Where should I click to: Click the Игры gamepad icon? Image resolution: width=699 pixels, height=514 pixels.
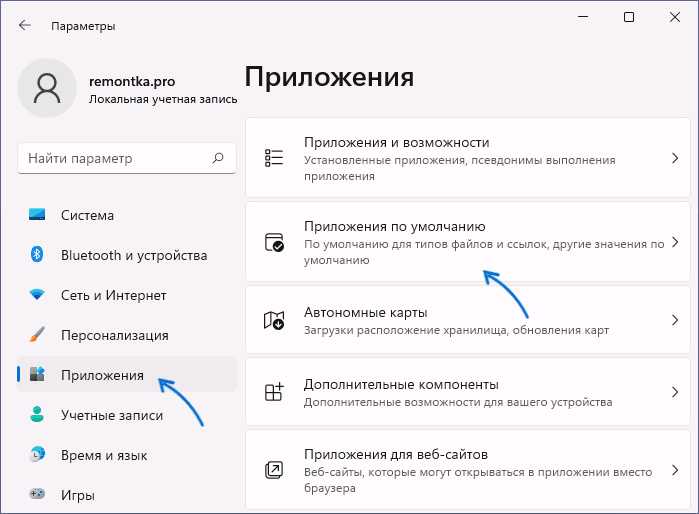tap(37, 493)
